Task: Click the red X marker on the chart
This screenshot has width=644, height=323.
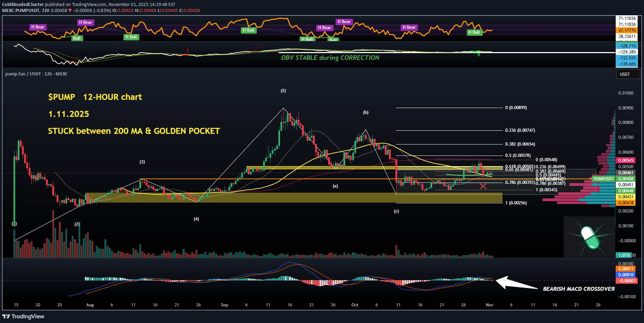Action: coord(483,186)
